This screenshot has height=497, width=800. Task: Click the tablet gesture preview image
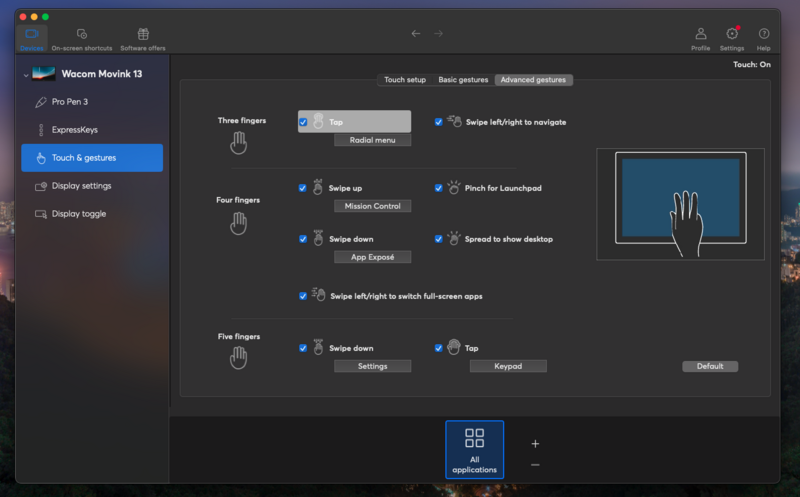[x=680, y=204]
